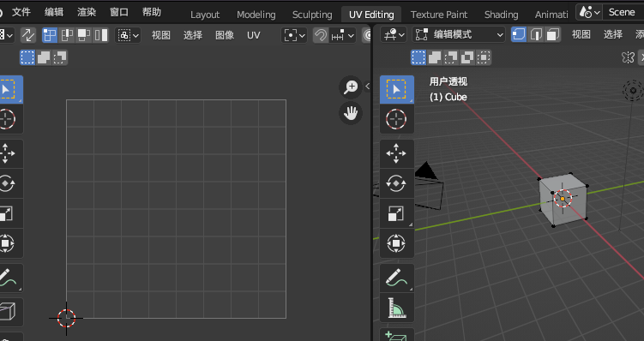Toggle UV sync selection arrows
Image resolution: width=644 pixels, height=341 pixels.
[x=28, y=35]
